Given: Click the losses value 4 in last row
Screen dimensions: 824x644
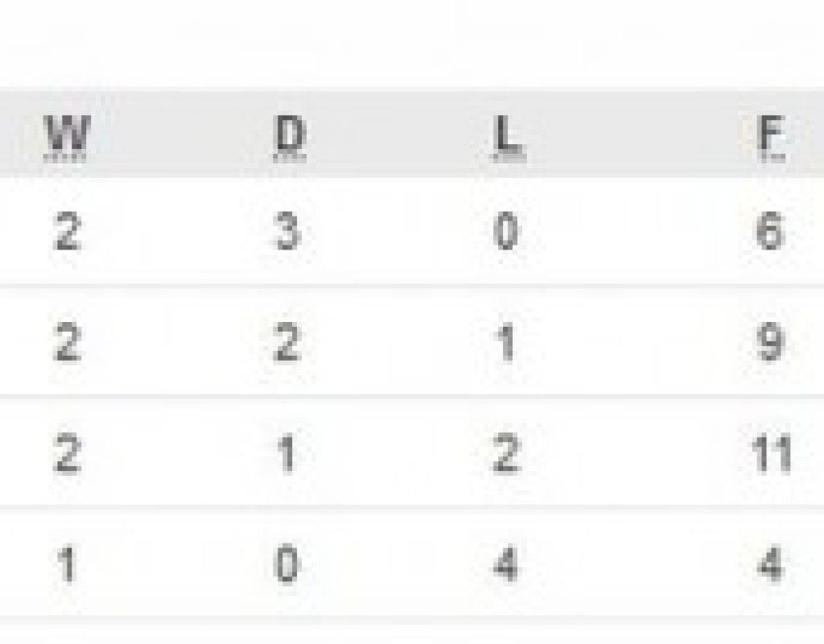Looking at the screenshot, I should point(507,564).
